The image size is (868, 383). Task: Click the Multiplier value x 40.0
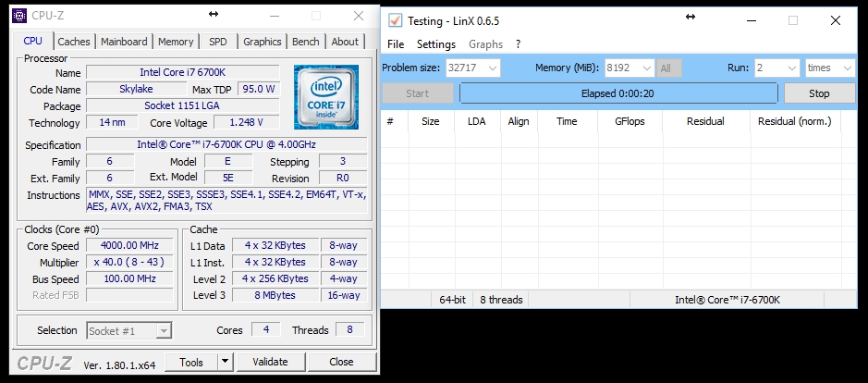(129, 262)
